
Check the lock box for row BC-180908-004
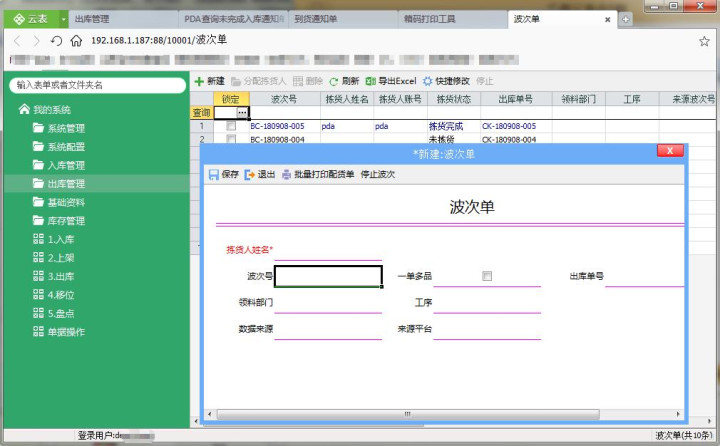coord(231,139)
